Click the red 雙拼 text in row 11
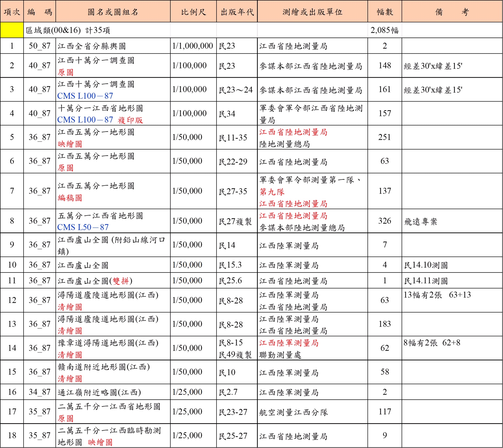The image size is (503, 448). tap(121, 281)
